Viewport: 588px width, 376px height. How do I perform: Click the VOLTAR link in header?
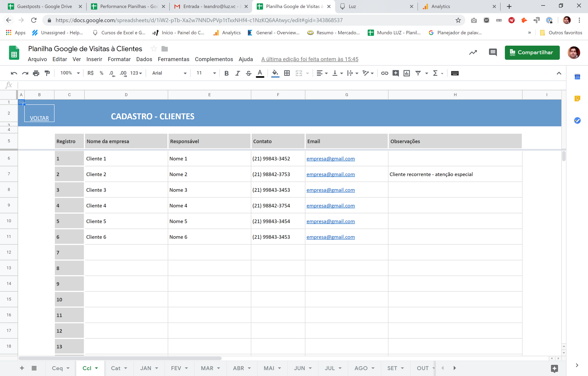39,118
